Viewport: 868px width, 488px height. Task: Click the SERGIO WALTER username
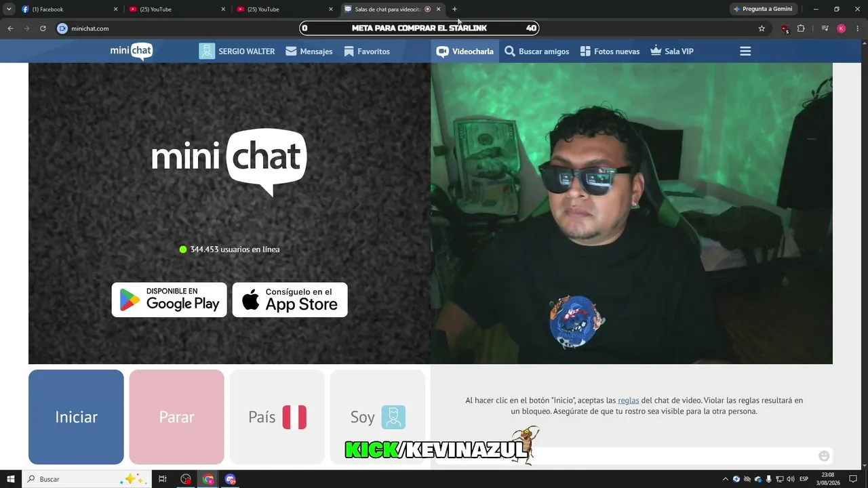(247, 52)
